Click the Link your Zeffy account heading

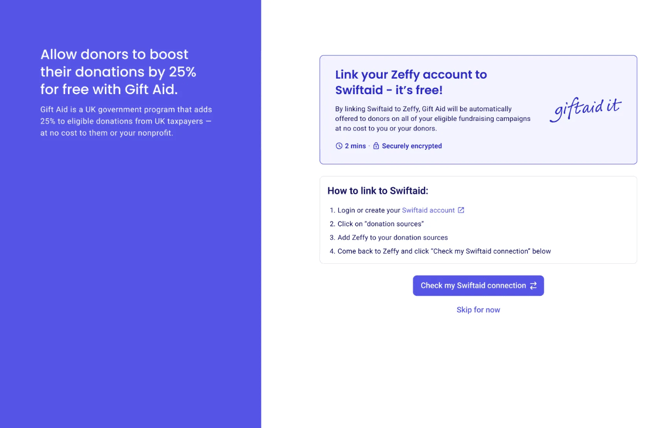tap(411, 82)
